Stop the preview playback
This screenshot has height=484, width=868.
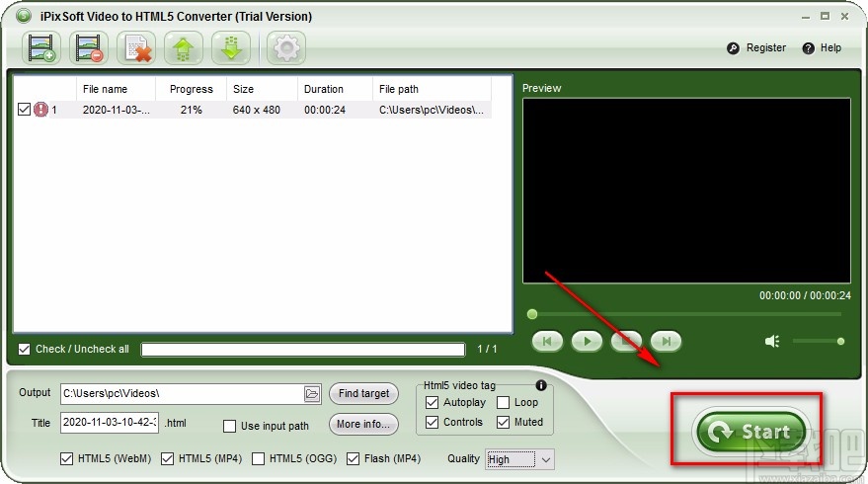[626, 341]
